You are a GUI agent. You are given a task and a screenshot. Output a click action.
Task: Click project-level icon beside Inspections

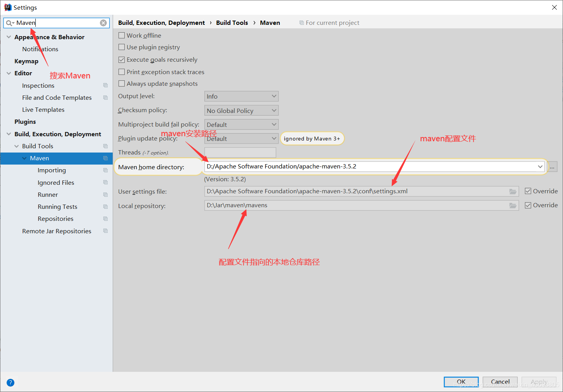coord(105,85)
